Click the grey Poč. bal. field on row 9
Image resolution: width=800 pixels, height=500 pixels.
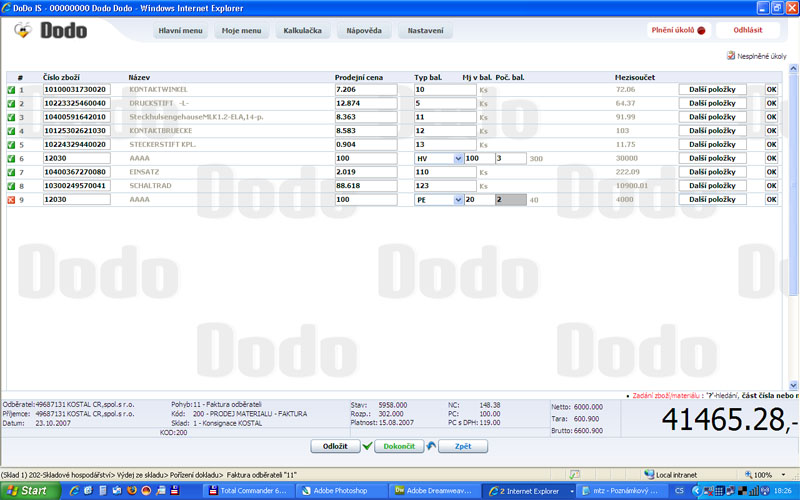pyautogui.click(x=511, y=200)
